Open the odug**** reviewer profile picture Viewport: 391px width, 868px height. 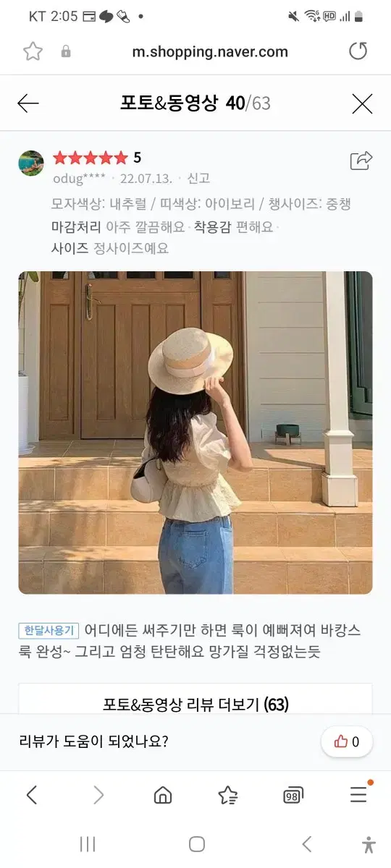(x=30, y=163)
